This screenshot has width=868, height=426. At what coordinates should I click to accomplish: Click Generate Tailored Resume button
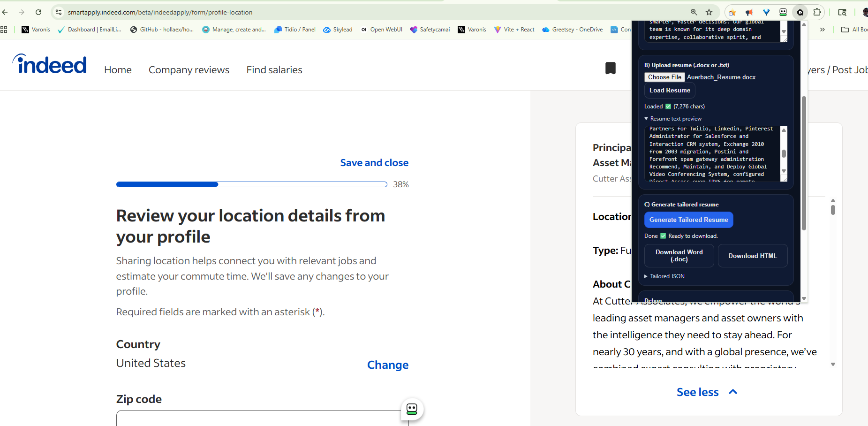[688, 220]
